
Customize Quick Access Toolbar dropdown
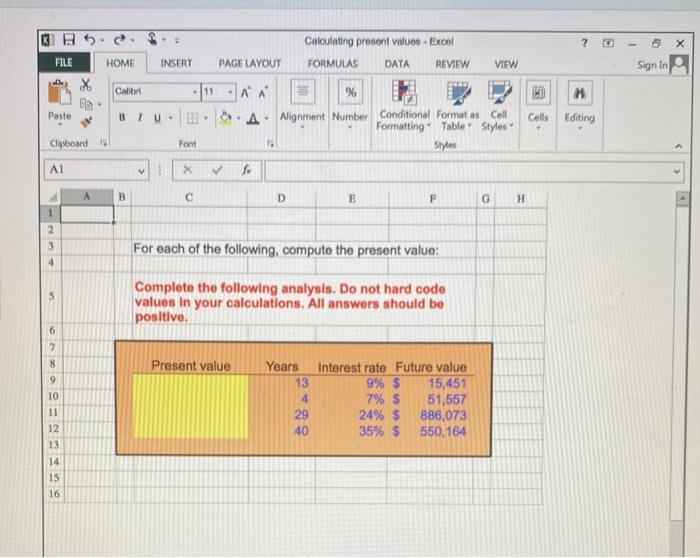[x=176, y=41]
